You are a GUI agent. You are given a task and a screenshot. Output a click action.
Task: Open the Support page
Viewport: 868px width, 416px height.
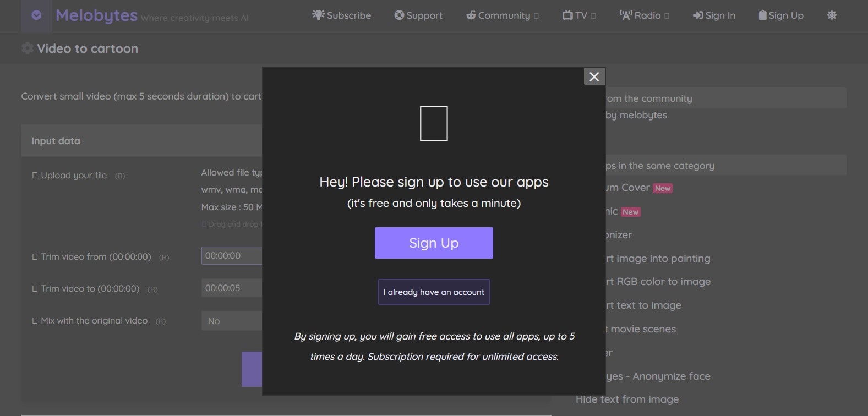pyautogui.click(x=418, y=15)
